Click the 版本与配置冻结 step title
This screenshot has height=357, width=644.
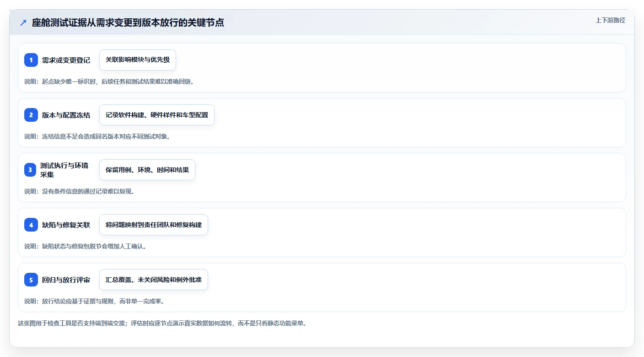[x=66, y=115]
